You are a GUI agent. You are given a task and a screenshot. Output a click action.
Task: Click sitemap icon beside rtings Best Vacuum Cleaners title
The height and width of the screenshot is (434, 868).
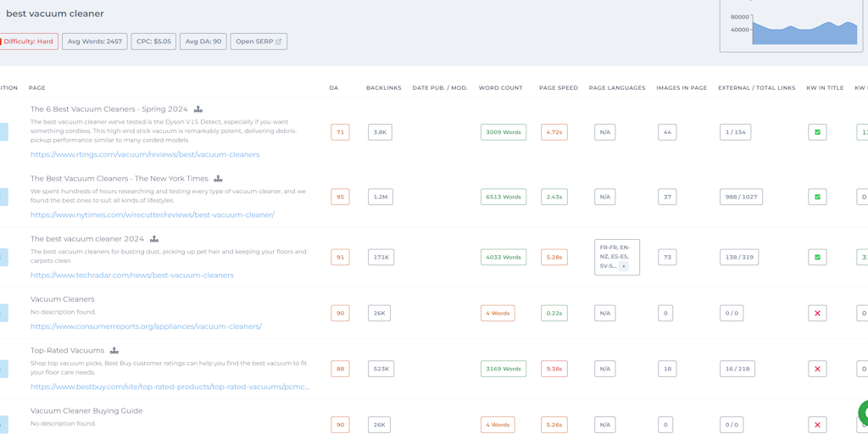(198, 109)
